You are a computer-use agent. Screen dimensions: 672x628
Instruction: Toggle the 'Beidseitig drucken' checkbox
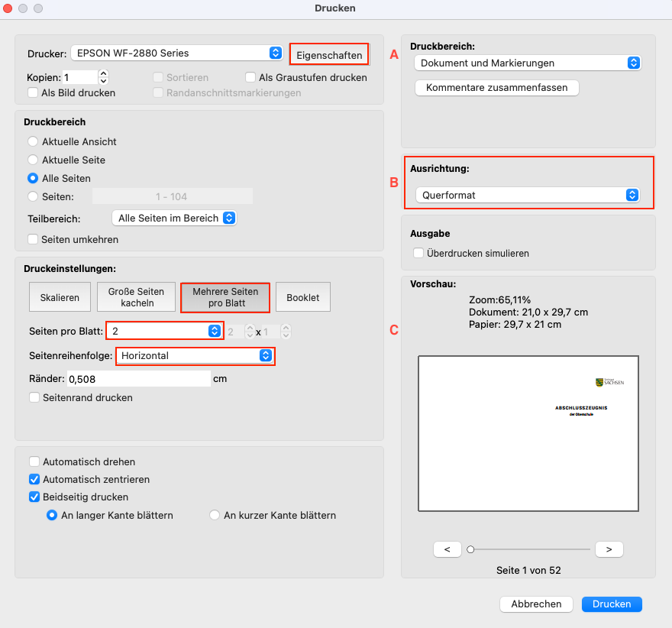(x=34, y=497)
